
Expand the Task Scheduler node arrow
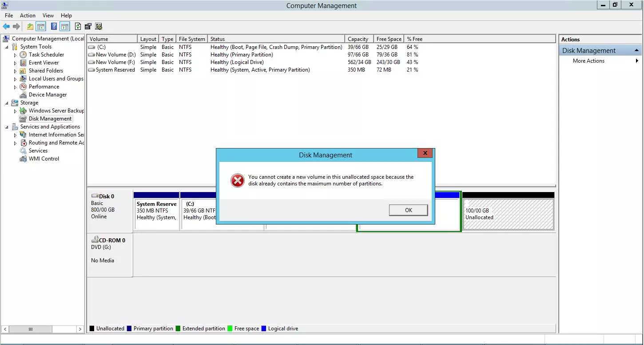[15, 55]
